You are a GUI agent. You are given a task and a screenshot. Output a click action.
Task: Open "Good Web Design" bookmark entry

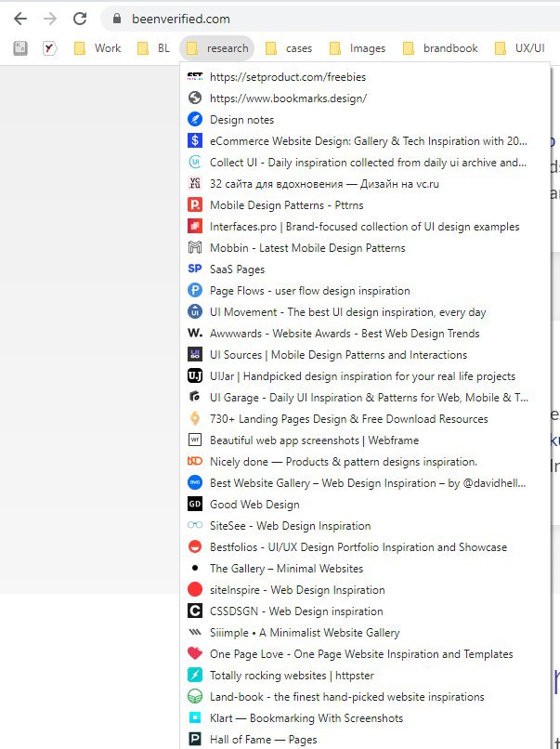tap(365, 505)
